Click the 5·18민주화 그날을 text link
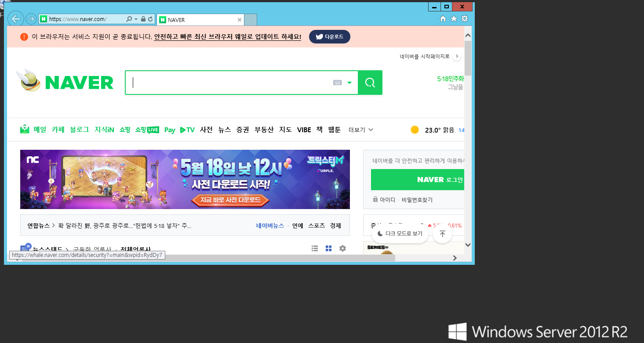Screen dimensions: 644x343 coord(450,83)
